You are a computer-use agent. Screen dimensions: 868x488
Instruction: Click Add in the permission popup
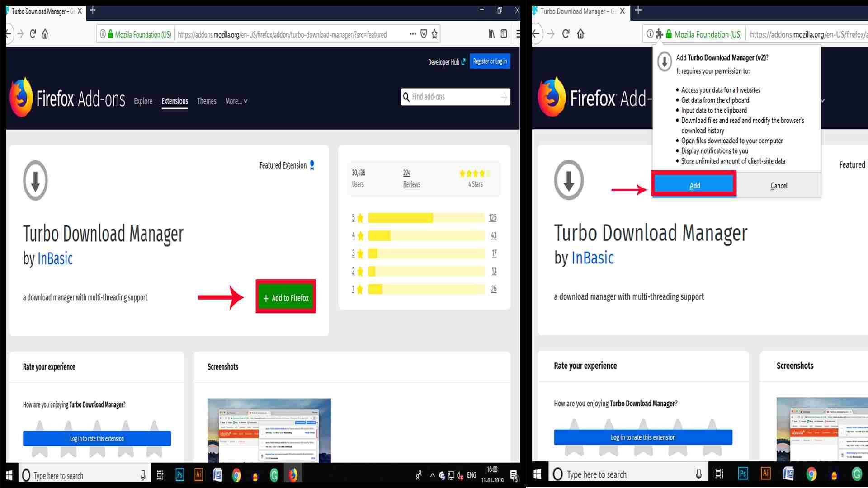[694, 185]
